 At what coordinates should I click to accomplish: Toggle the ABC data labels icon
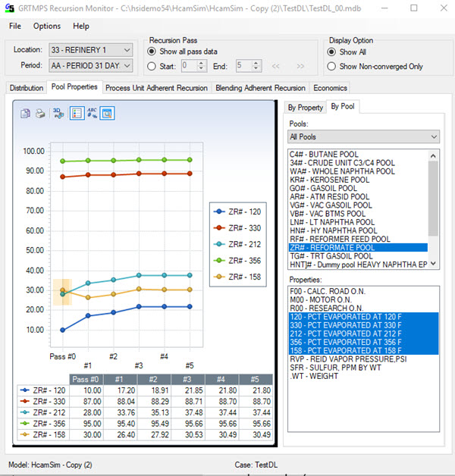click(92, 113)
